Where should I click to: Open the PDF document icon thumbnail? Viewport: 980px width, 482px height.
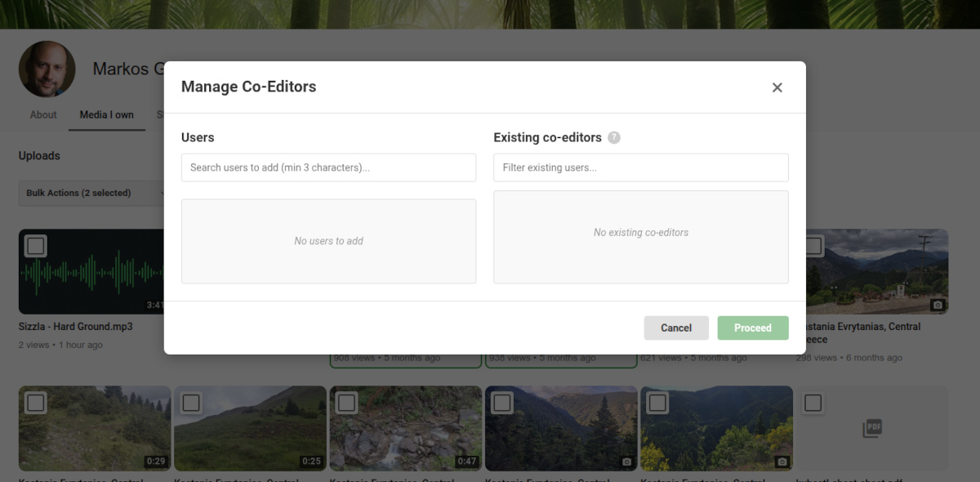point(872,428)
